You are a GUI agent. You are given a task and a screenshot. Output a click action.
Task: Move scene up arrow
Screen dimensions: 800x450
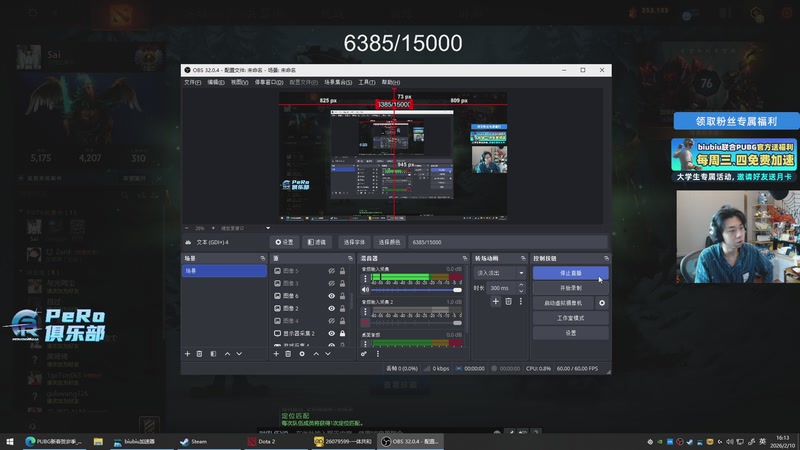pos(227,354)
